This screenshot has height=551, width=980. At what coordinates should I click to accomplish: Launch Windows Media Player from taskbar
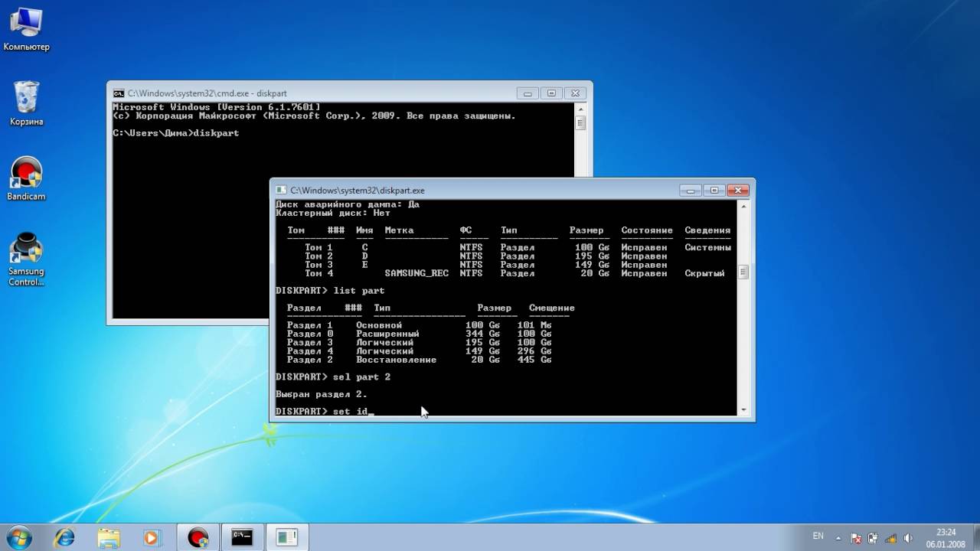151,537
